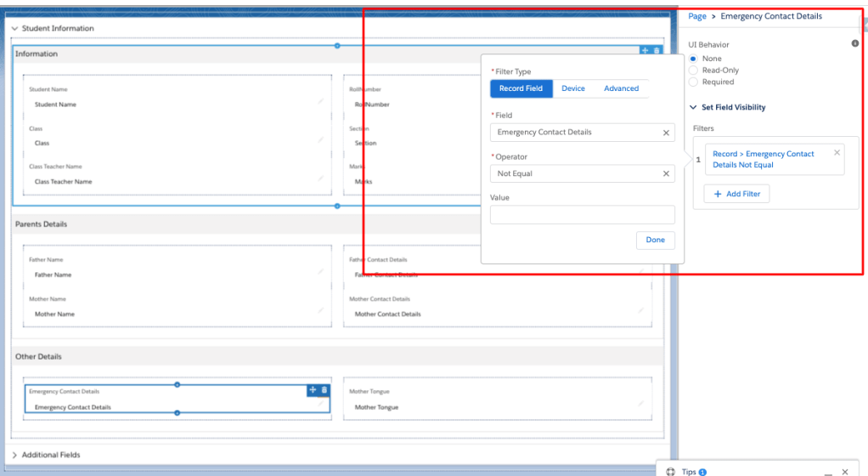868x476 pixels.
Task: Select the Required UI Behavior option
Action: 693,82
